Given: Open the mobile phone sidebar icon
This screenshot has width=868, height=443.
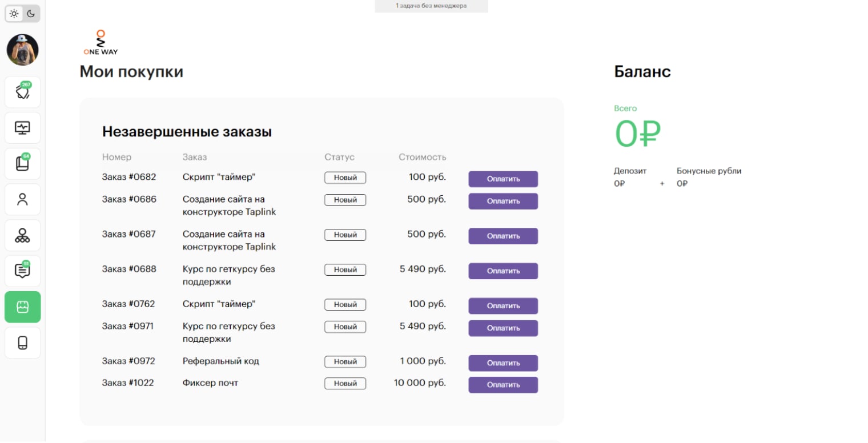Looking at the screenshot, I should pos(22,343).
